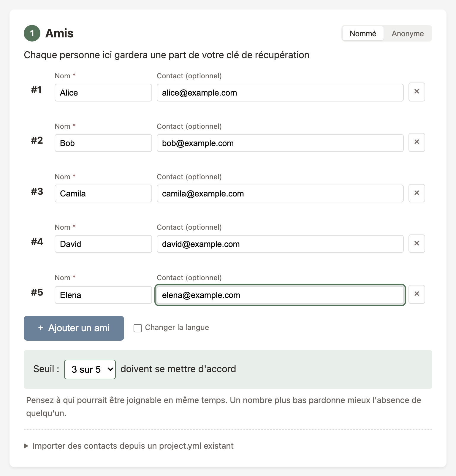This screenshot has width=456, height=476.
Task: Click the × icon beside David's contact
Action: tap(417, 244)
